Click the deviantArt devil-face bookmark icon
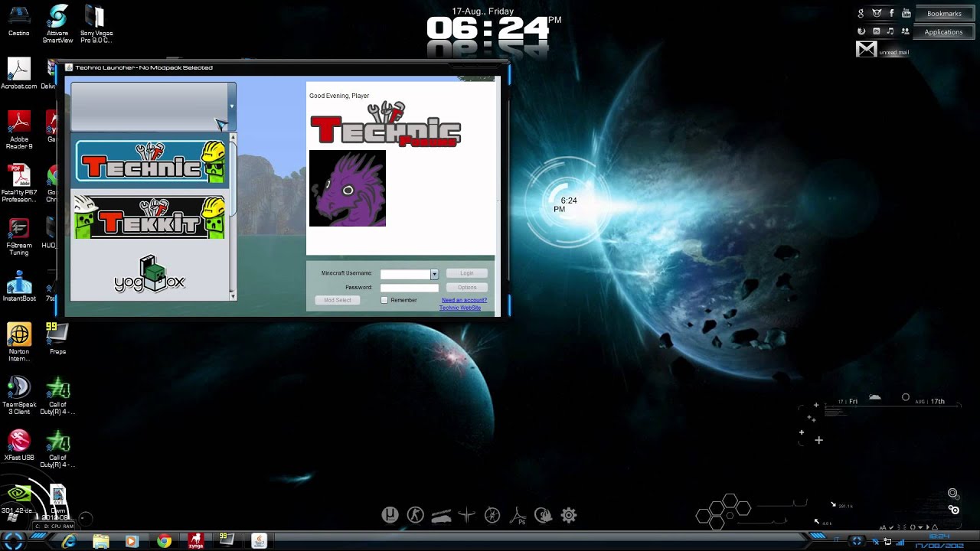 tap(877, 13)
